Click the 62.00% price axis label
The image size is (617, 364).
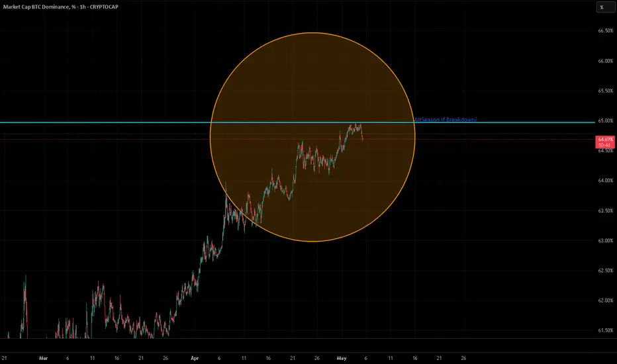coord(605,300)
